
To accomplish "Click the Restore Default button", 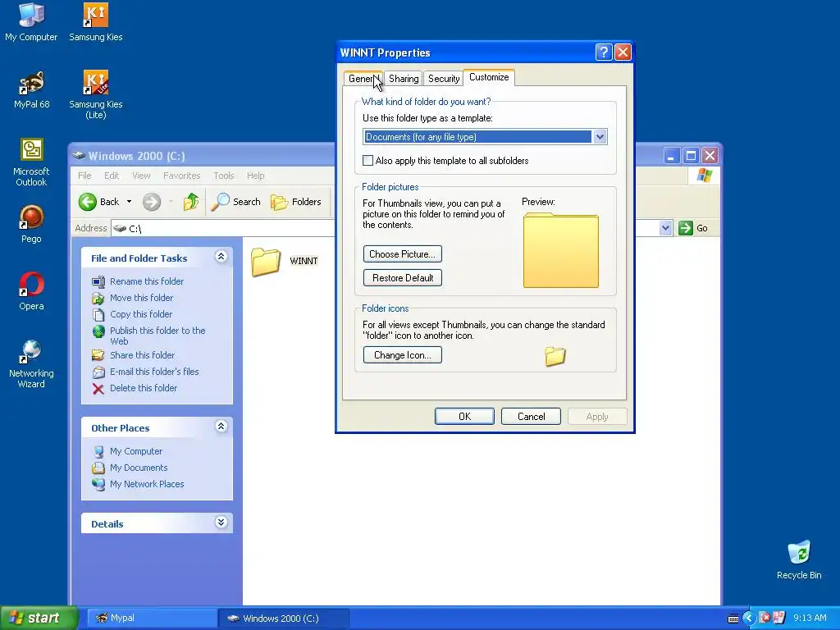I will pos(402,278).
